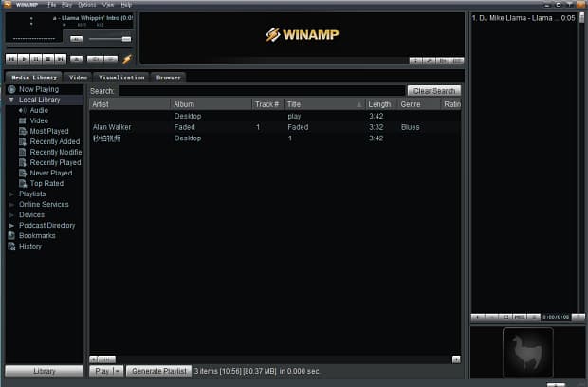Click the Previous track button
This screenshot has height=387, width=588.
[11, 59]
